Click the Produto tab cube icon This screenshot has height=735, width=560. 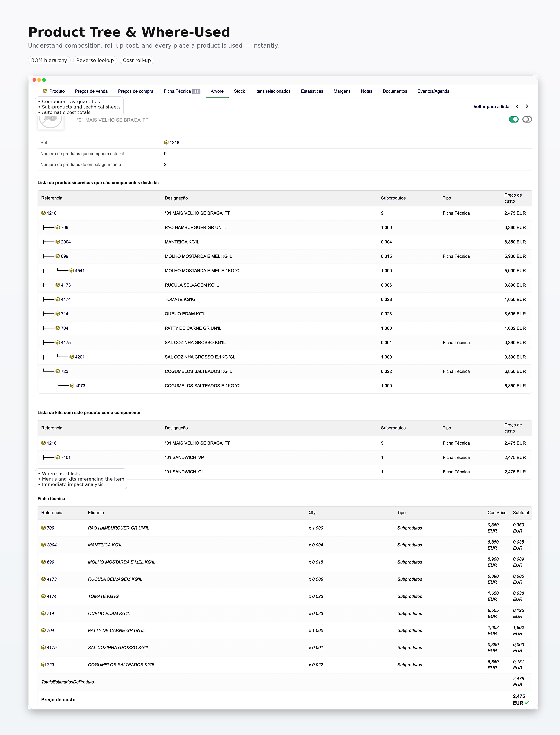click(x=45, y=91)
